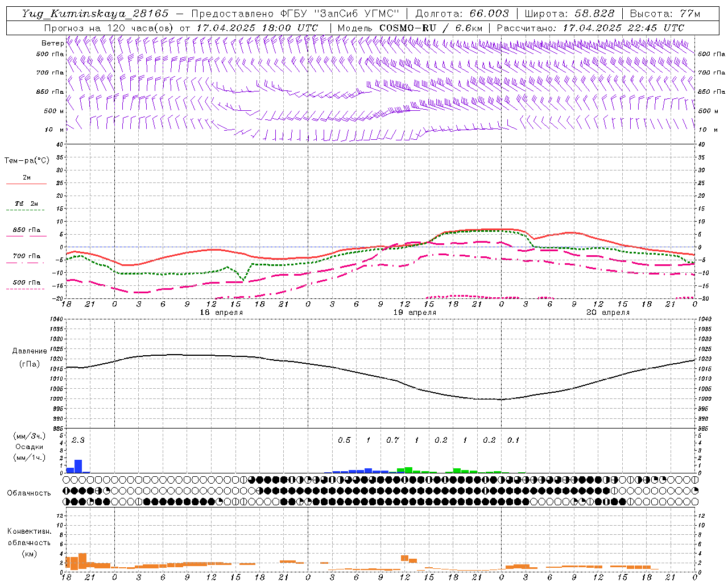The width and height of the screenshot is (728, 582).
Task: Select the Долгота: 66.003 value
Action: (462, 14)
